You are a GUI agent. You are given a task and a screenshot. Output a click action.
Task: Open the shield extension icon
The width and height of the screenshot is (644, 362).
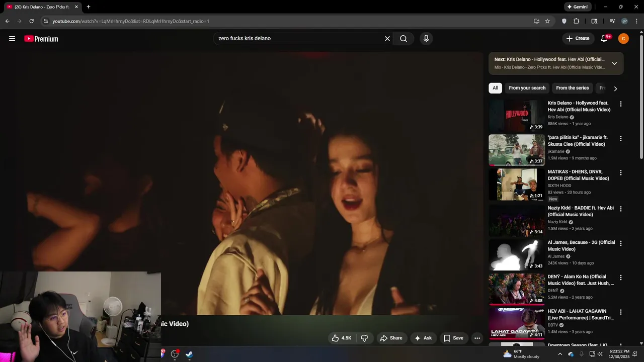[x=564, y=21]
